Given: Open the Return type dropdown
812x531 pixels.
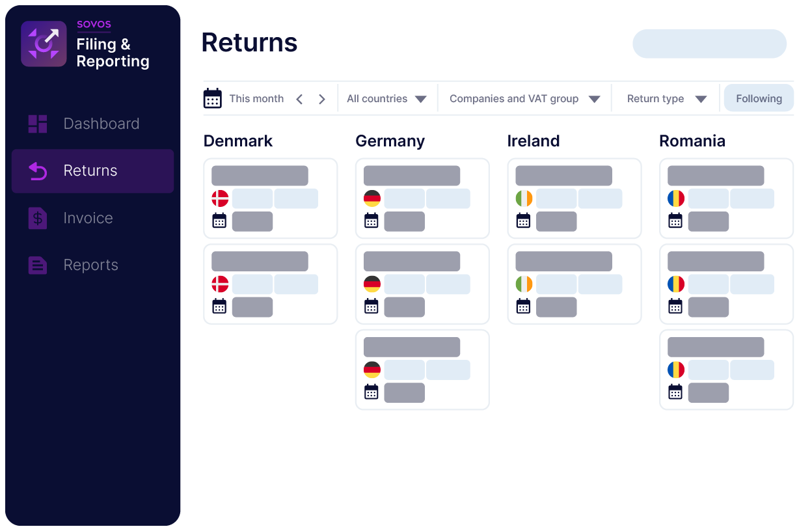Looking at the screenshot, I should [x=666, y=99].
